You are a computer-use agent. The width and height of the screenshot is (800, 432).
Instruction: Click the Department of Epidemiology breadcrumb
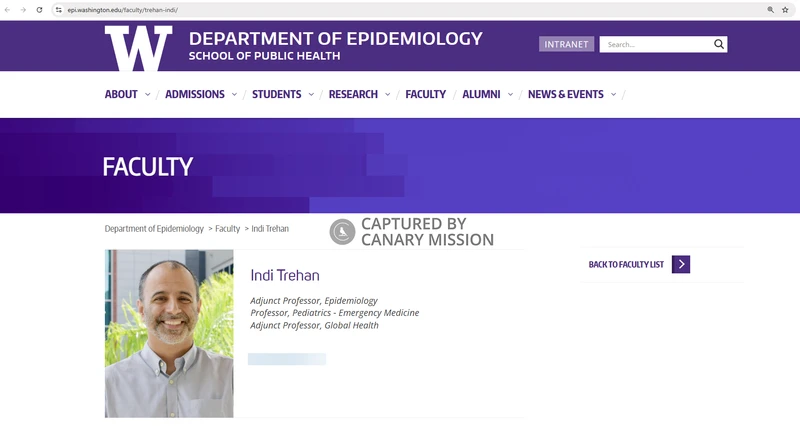coord(154,229)
